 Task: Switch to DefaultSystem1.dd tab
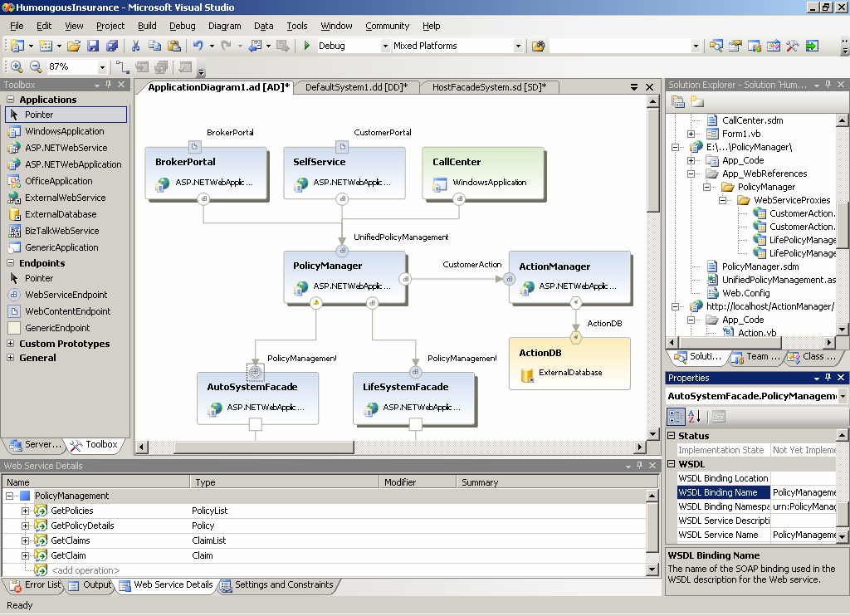pos(356,87)
